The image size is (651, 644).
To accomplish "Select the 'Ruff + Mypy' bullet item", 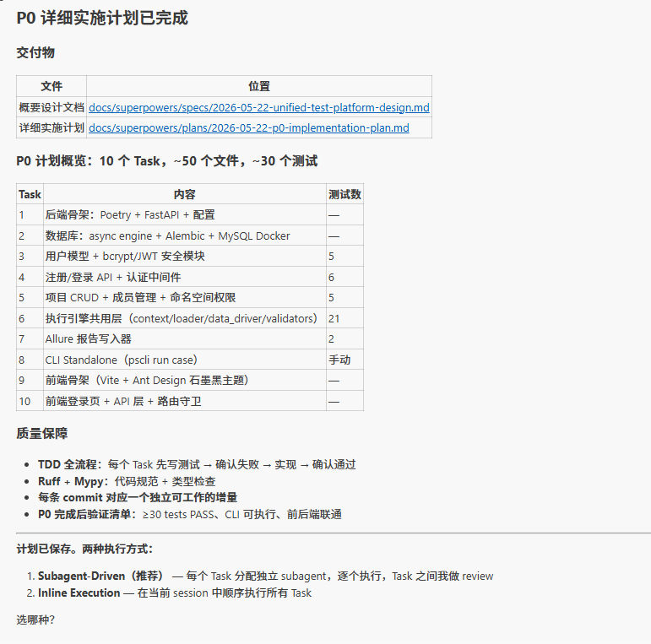I will click(127, 481).
